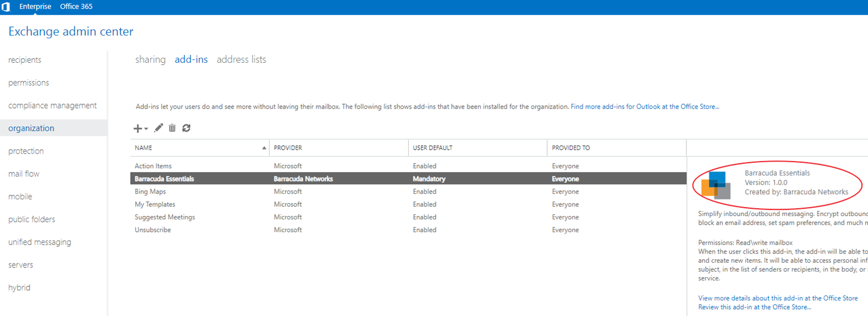Click the Mandatory user default cell
The height and width of the screenshot is (316, 868).
click(429, 179)
